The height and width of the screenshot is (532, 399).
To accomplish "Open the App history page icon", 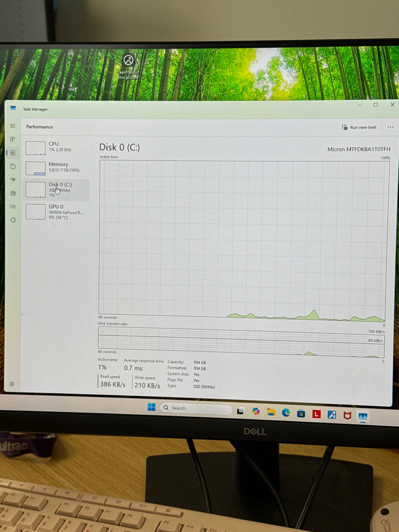I will click(13, 166).
